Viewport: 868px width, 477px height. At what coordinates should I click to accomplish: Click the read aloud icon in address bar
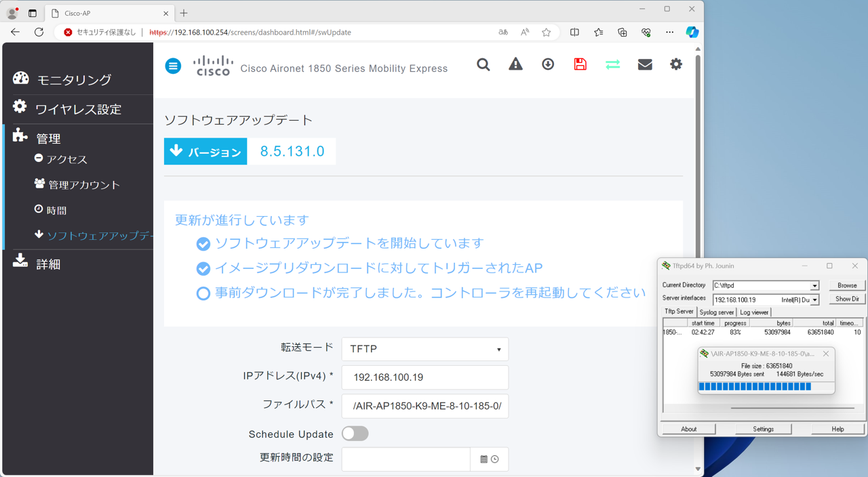pyautogui.click(x=525, y=32)
